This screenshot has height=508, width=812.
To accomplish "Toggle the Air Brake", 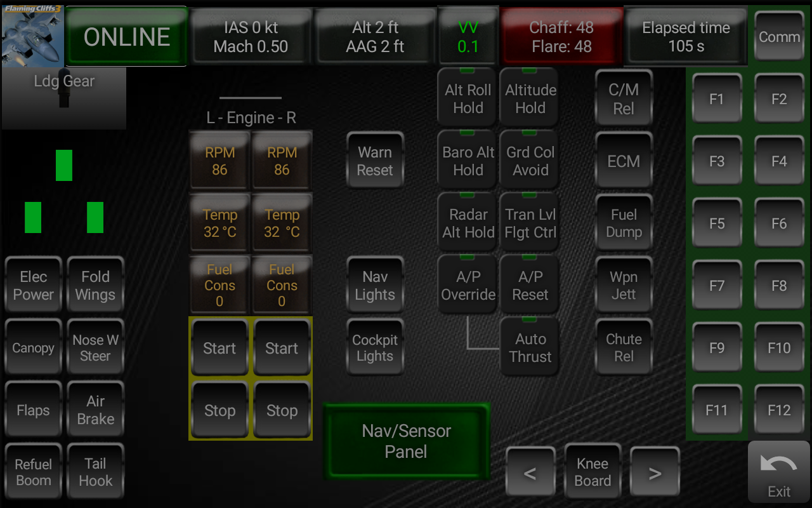I will (95, 410).
